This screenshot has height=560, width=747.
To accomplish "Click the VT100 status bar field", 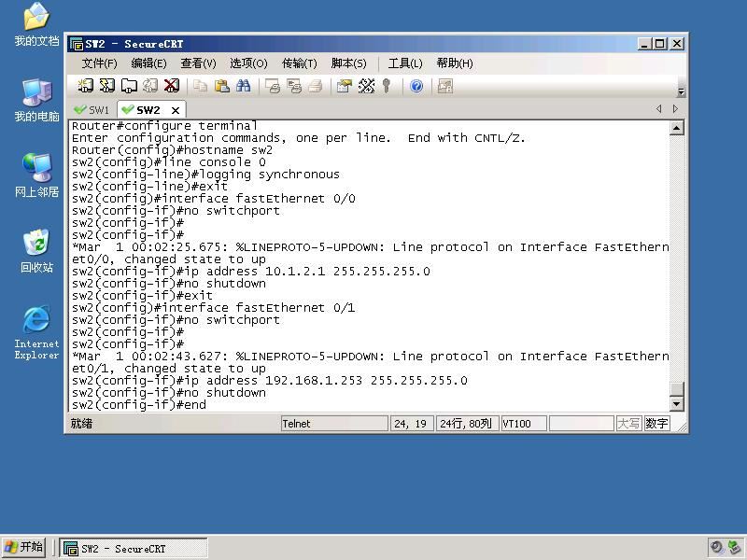I will pos(524,424).
